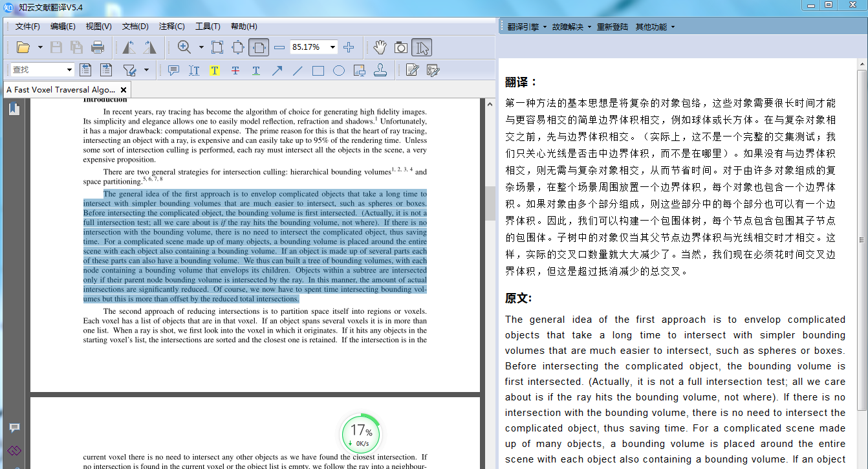The height and width of the screenshot is (469, 868).
Task: Open the 查找 search history dropdown
Action: point(69,70)
